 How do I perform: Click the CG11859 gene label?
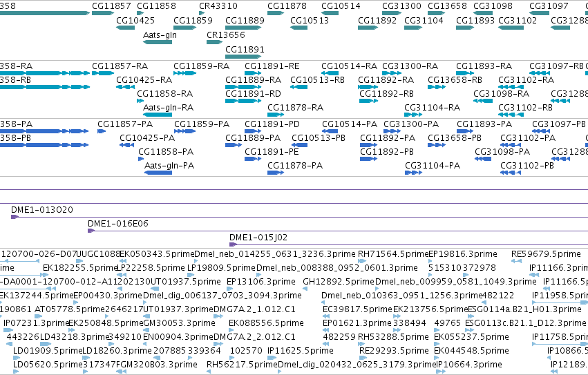(x=193, y=20)
